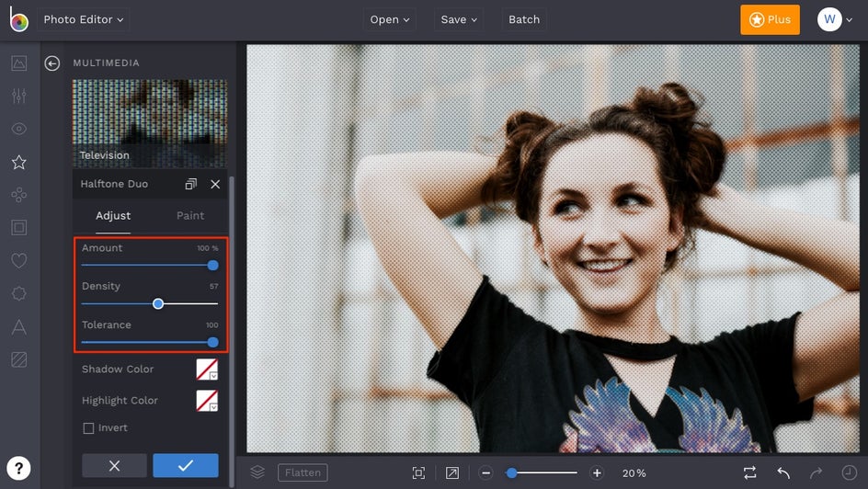Open the Frames sidebar icon
This screenshot has width=868, height=489.
18,227
